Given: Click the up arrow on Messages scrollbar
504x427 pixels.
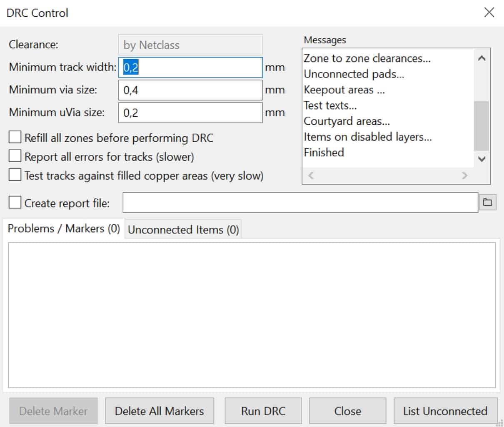Looking at the screenshot, I should pos(481,58).
